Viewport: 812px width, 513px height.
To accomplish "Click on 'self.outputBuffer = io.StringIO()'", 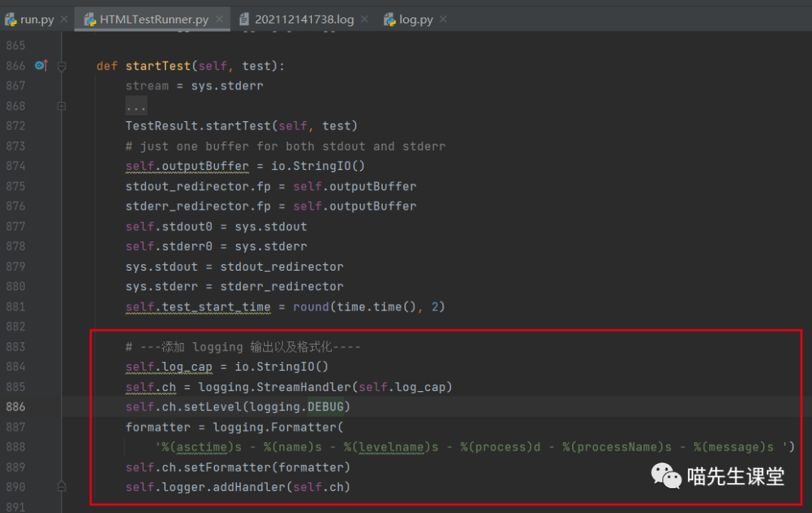I will (x=245, y=166).
